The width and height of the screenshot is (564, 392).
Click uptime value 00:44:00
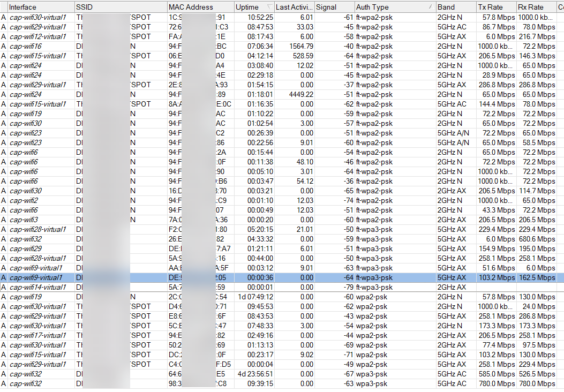[260, 258]
